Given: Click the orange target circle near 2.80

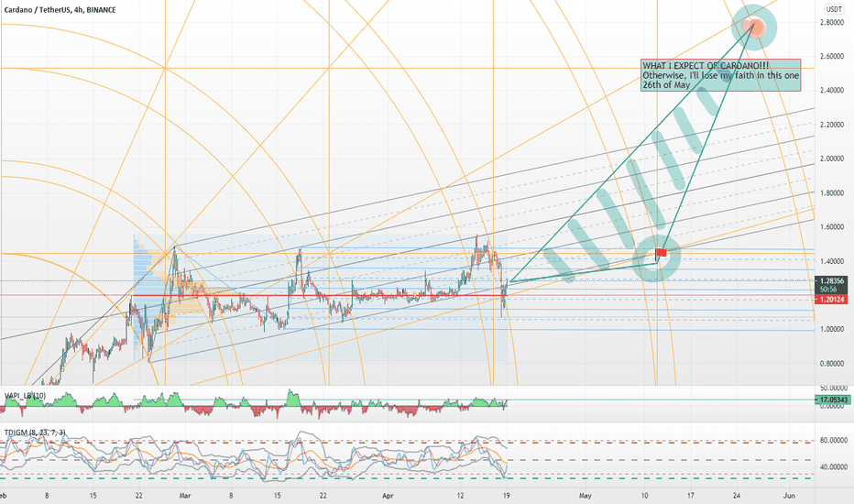Looking at the screenshot, I should pyautogui.click(x=754, y=27).
